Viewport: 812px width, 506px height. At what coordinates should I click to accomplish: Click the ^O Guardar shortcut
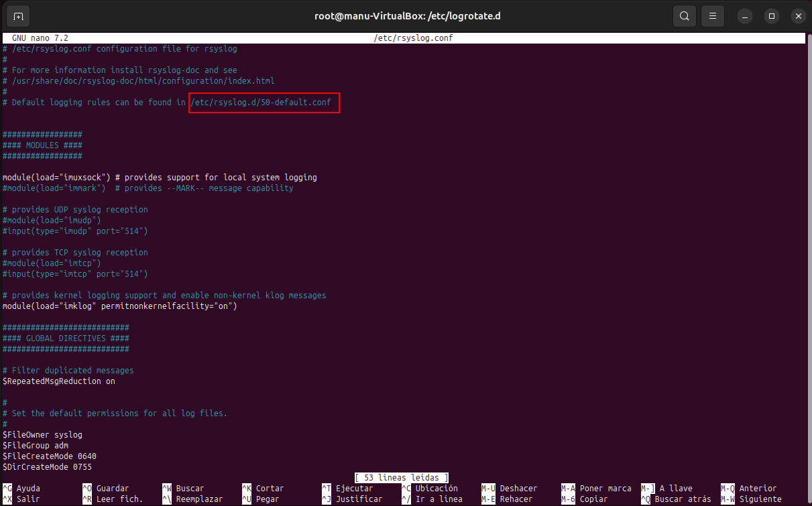105,489
